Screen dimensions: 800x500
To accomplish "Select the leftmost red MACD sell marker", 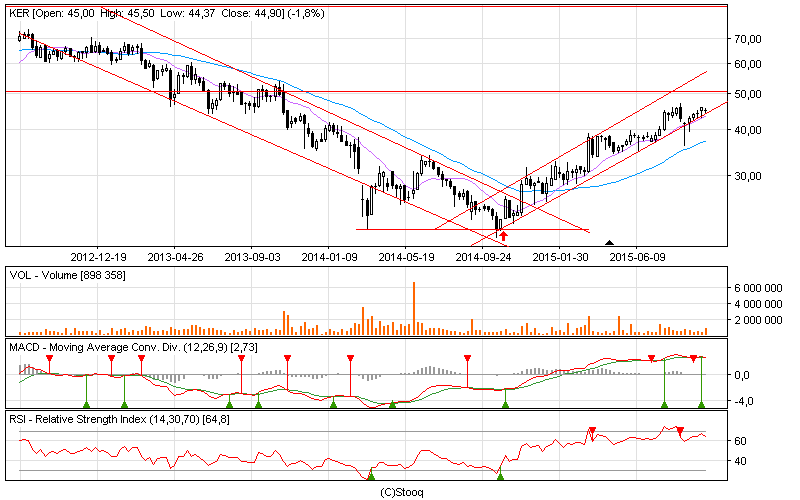I will [x=49, y=358].
